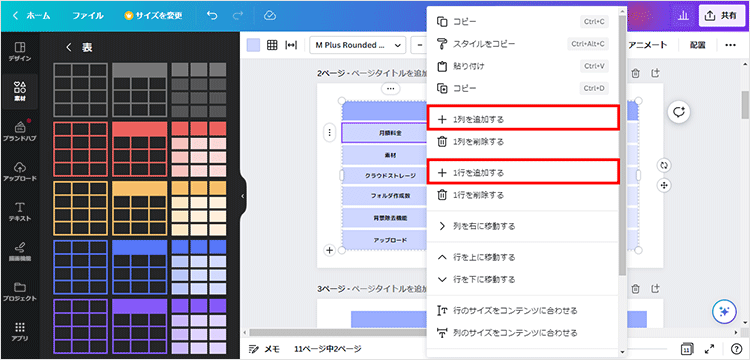Select the テキスト text tool
This screenshot has width=750, height=360.
[20, 212]
